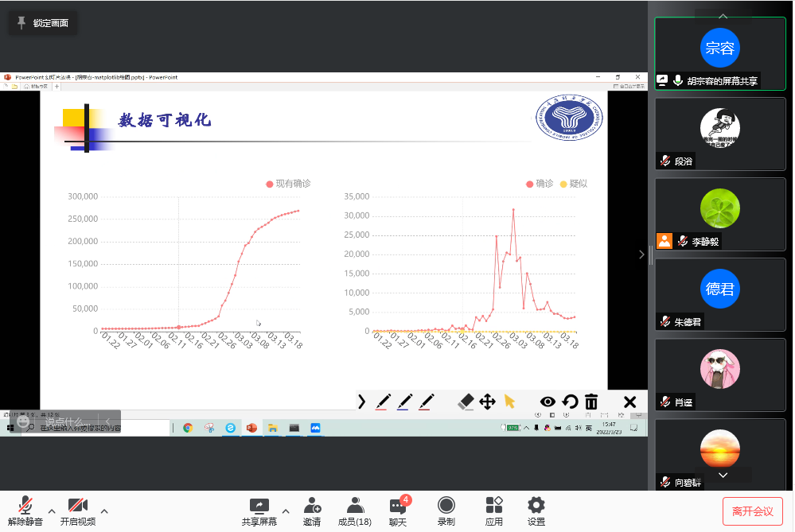The image size is (795, 532).
Task: Toggle annotation visibility eye icon
Action: [x=548, y=402]
